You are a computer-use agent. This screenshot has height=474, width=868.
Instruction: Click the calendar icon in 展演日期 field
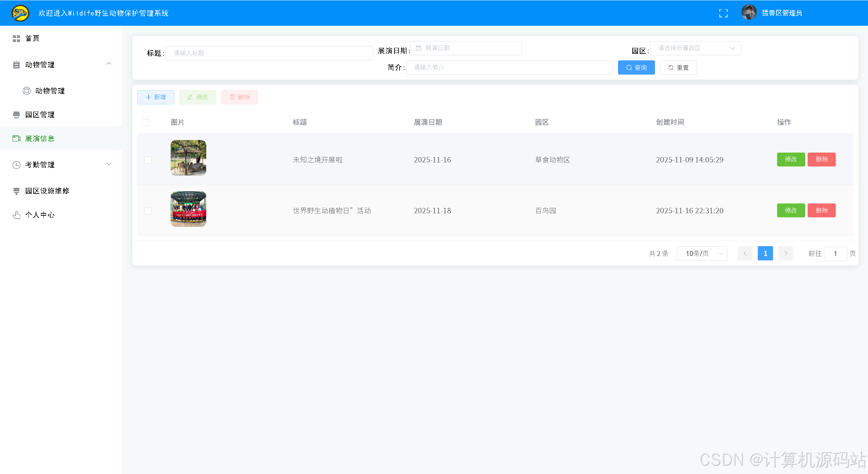pyautogui.click(x=419, y=48)
